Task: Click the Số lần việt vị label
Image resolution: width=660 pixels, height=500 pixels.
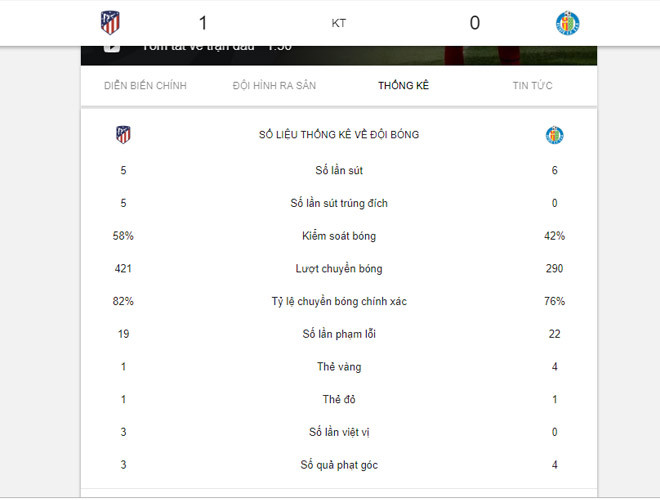Action: pyautogui.click(x=338, y=432)
